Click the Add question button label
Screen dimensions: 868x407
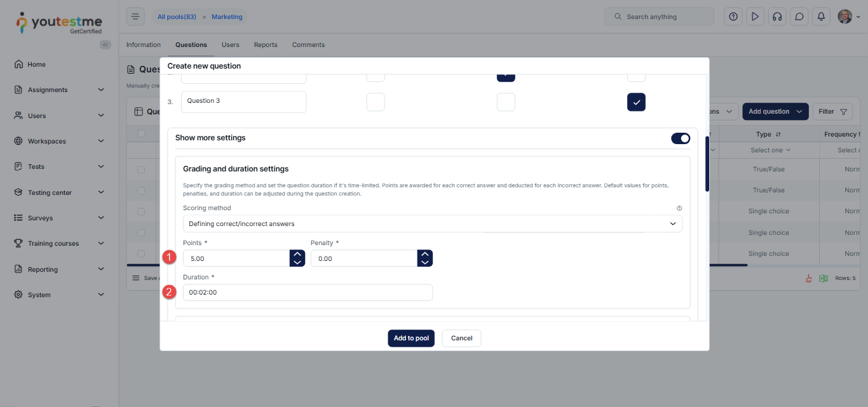[x=769, y=112]
